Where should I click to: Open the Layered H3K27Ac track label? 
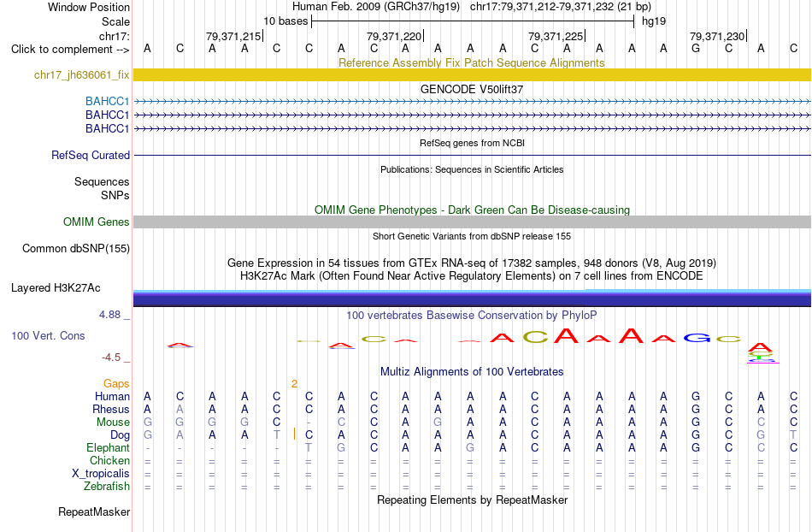pyautogui.click(x=56, y=288)
